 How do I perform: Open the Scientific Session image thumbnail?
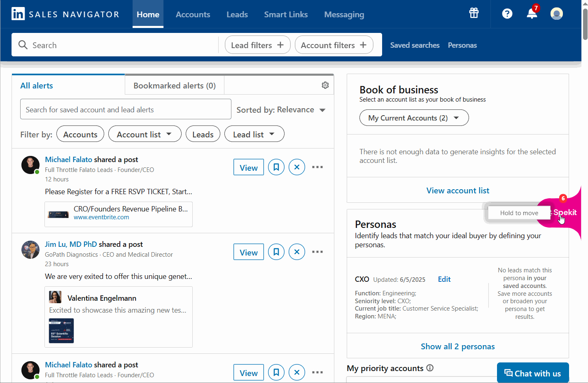tap(61, 331)
